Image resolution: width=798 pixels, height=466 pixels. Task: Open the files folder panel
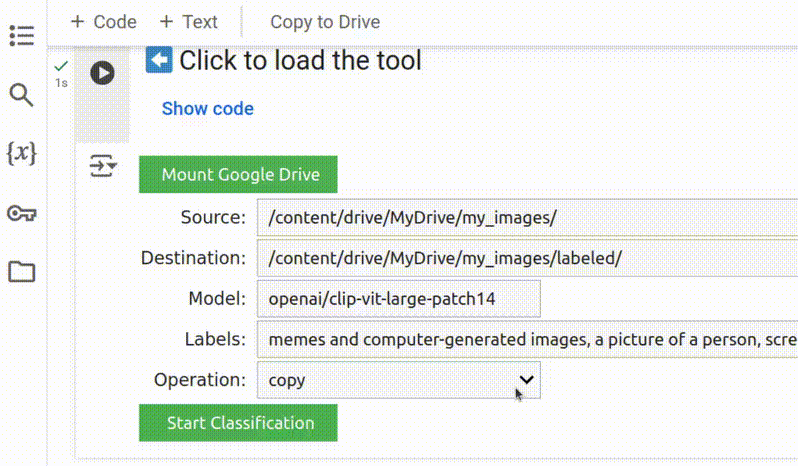point(21,271)
